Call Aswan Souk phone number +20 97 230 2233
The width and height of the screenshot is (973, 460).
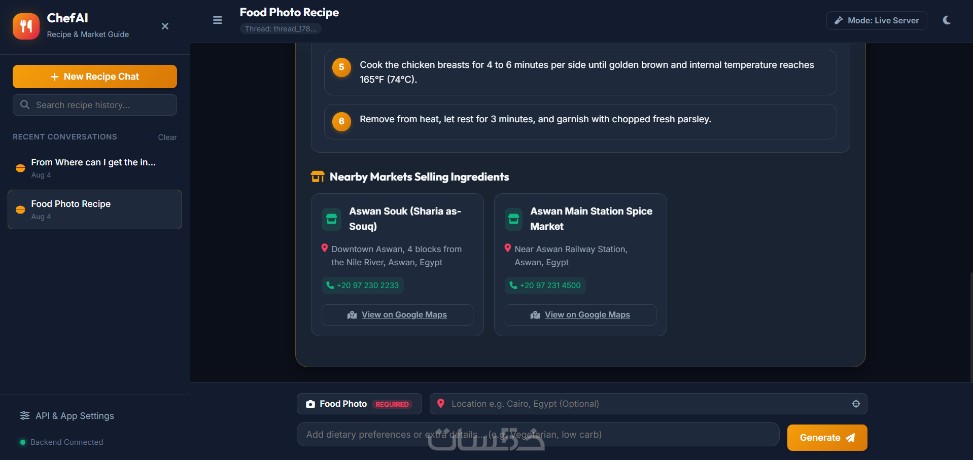click(363, 286)
